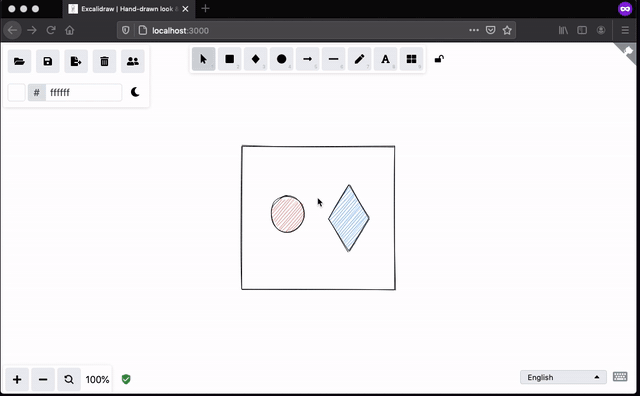Screen dimensions: 640x396
Task: Close the Excalidraw tab
Action: [185, 9]
